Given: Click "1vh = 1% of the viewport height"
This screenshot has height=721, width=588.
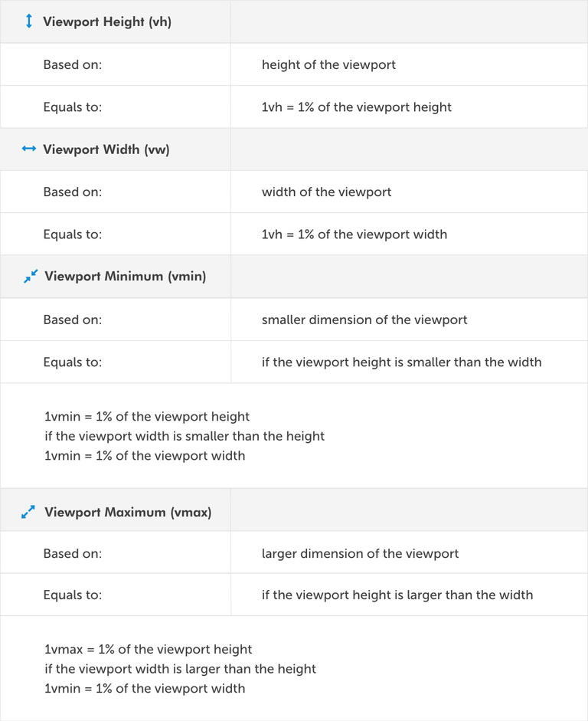Looking at the screenshot, I should [x=356, y=107].
